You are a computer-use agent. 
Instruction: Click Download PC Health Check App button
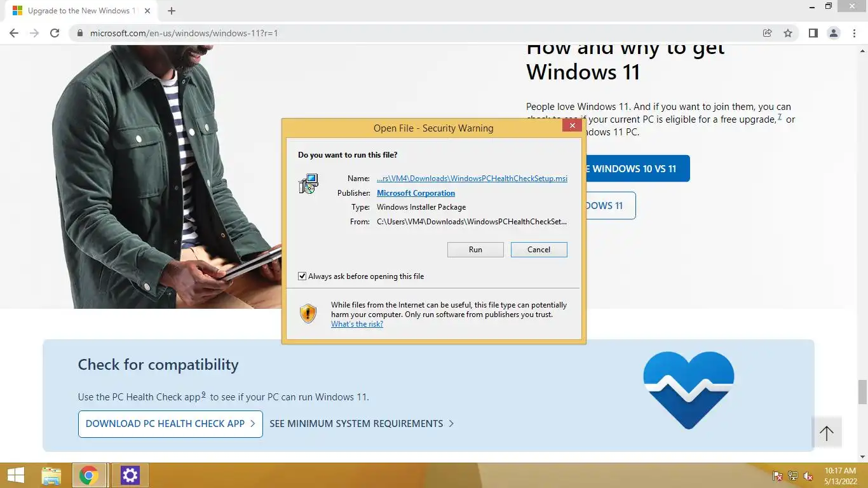click(170, 424)
